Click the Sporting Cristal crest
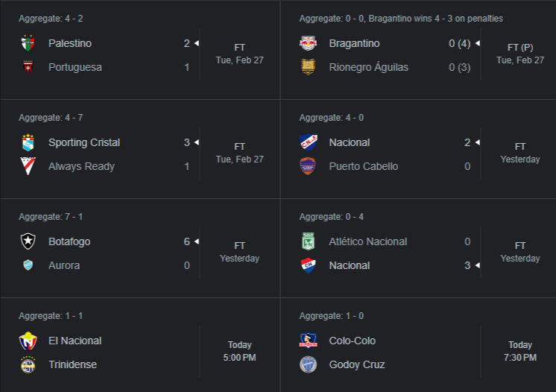The height and width of the screenshot is (392, 556). (x=28, y=142)
